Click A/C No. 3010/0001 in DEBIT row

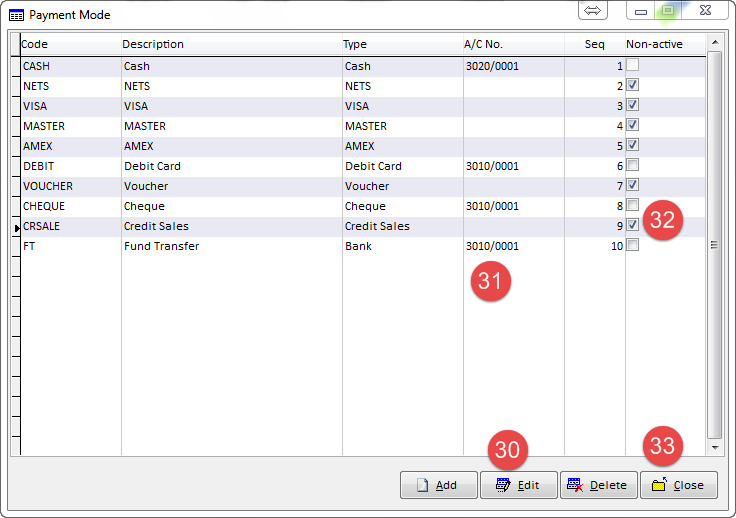pos(514,166)
